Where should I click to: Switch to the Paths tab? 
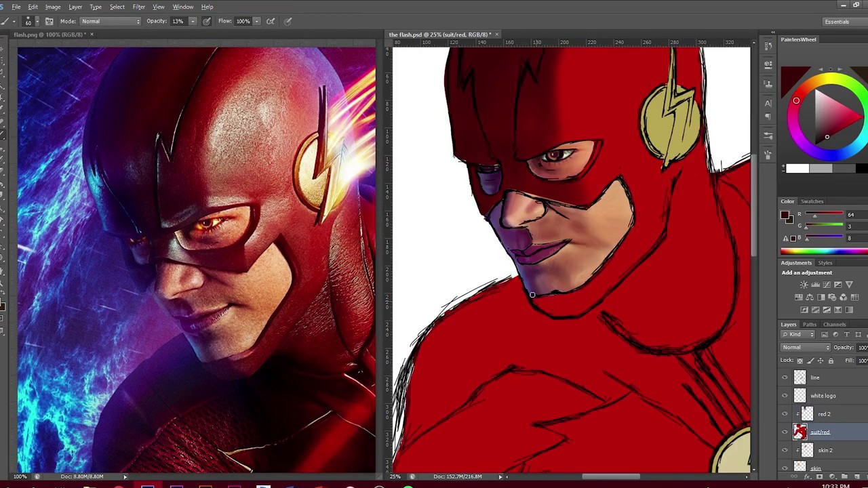[810, 325]
